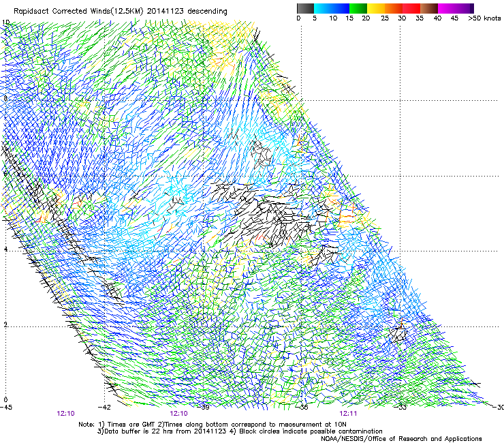Click the "25" label under the color legend
Image resolution: width=504 pixels, height=443 pixels.
tap(385, 18)
